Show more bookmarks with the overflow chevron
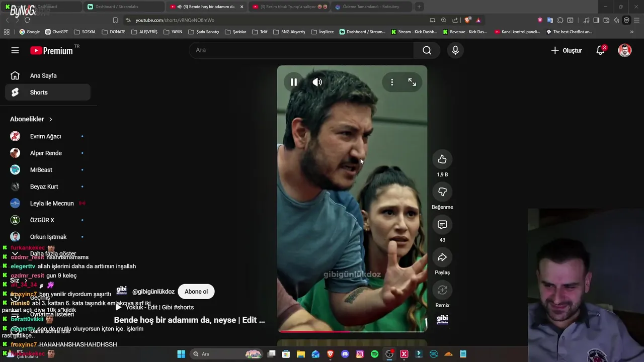The width and height of the screenshot is (644, 362). click(x=632, y=32)
